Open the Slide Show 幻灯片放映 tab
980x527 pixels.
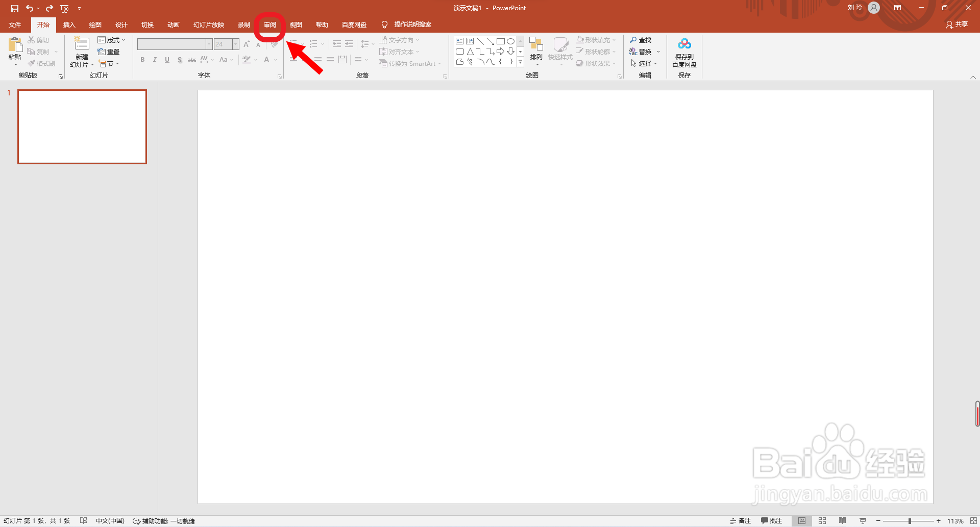pyautogui.click(x=209, y=24)
